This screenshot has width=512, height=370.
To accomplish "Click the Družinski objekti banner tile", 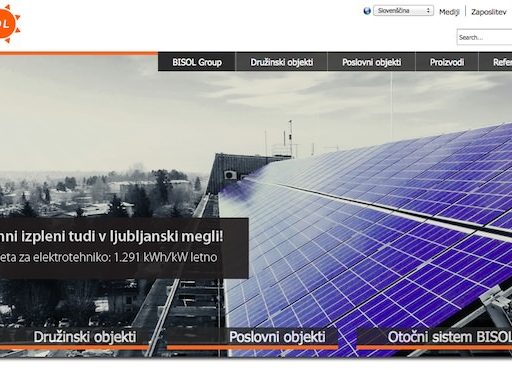I will [x=74, y=338].
